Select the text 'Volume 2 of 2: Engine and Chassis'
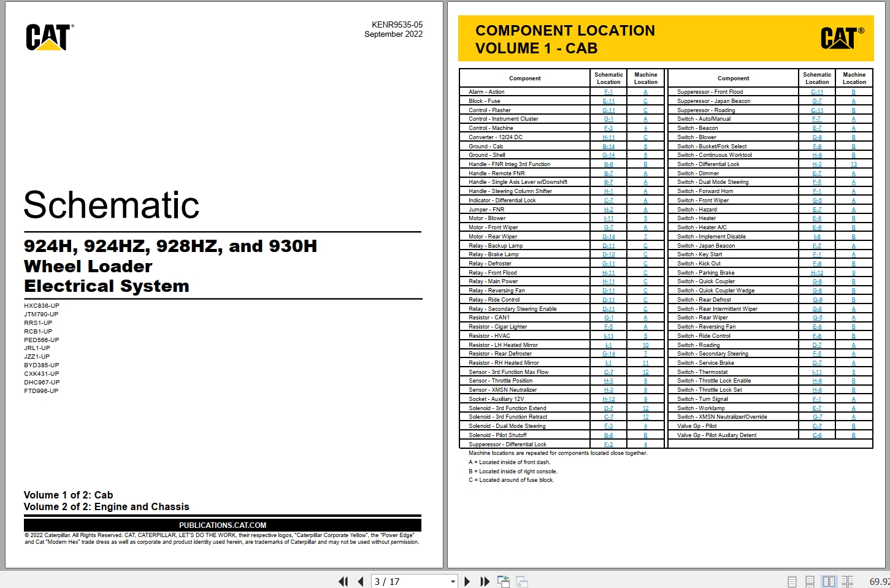 click(x=106, y=506)
